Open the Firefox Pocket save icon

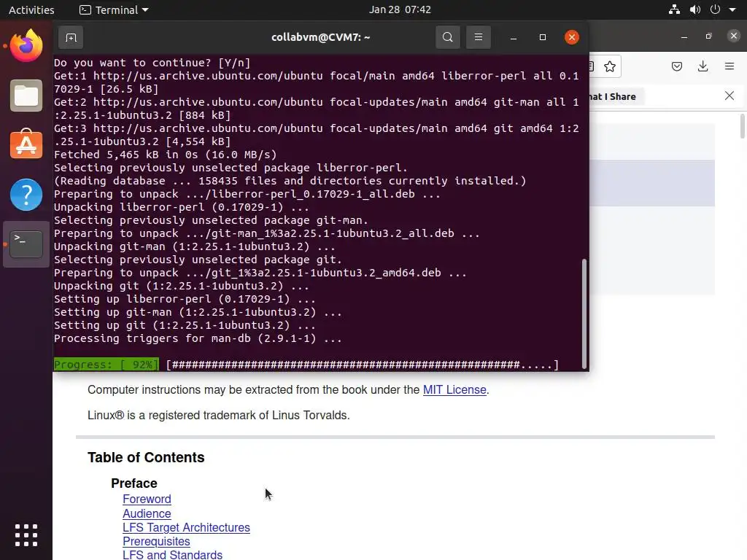click(x=676, y=66)
